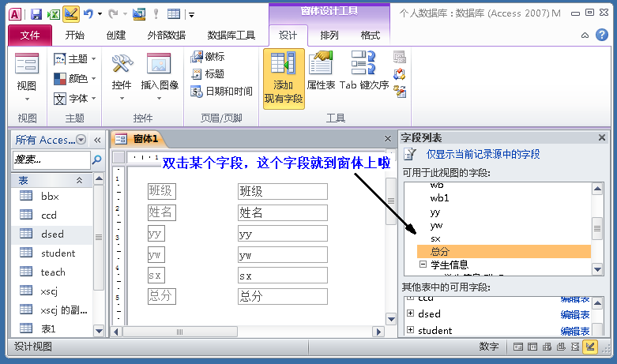
Task: Select the 表1 table
Action: 52,328
